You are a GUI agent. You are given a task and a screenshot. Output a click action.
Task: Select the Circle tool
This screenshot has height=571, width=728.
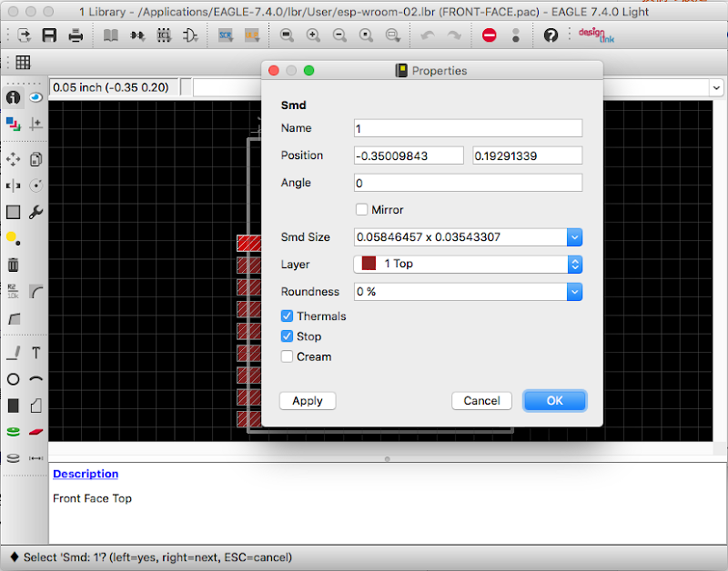pyautogui.click(x=13, y=379)
